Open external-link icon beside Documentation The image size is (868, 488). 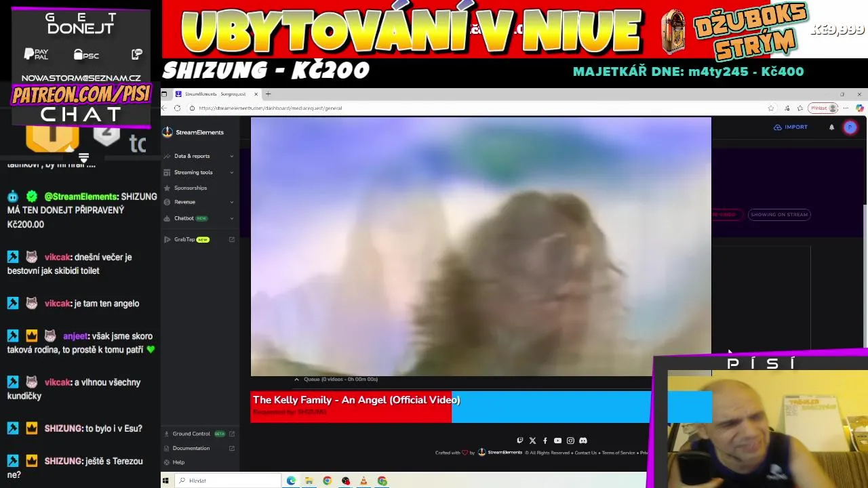232,448
